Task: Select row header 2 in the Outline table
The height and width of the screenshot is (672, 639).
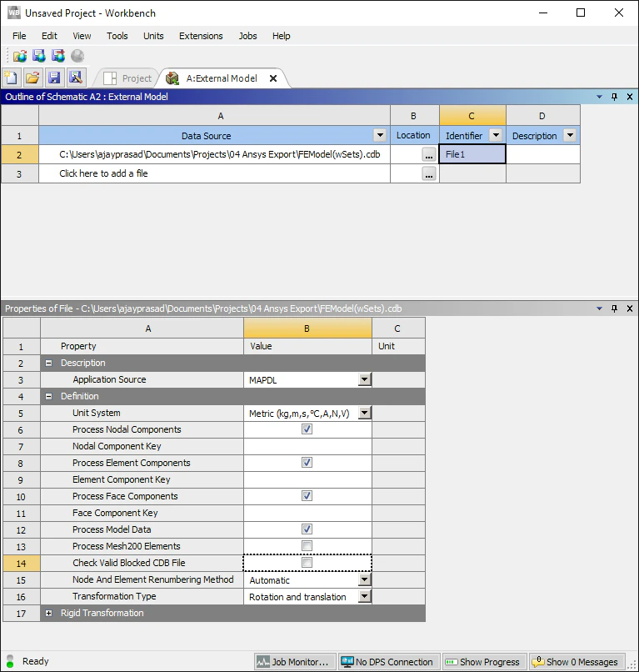Action: (20, 155)
